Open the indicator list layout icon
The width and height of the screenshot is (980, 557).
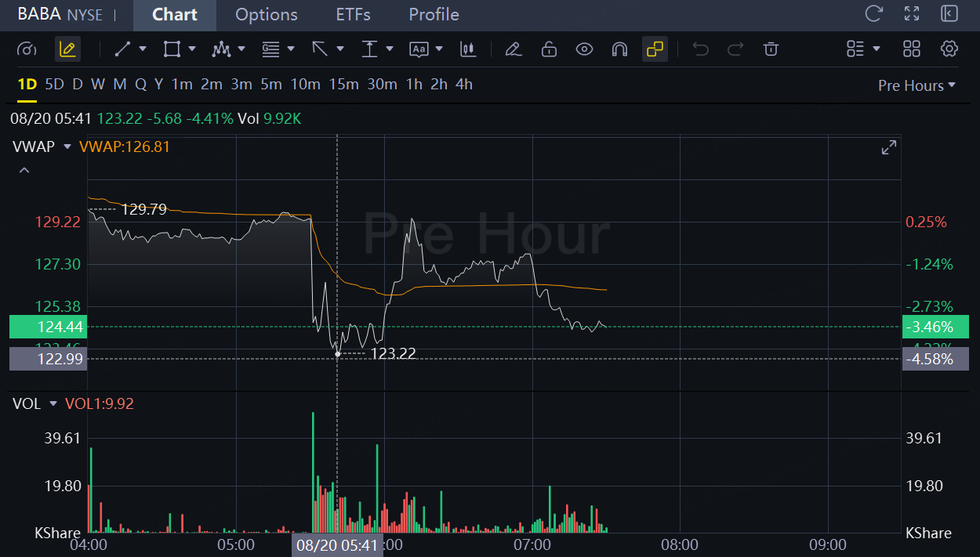pos(855,49)
